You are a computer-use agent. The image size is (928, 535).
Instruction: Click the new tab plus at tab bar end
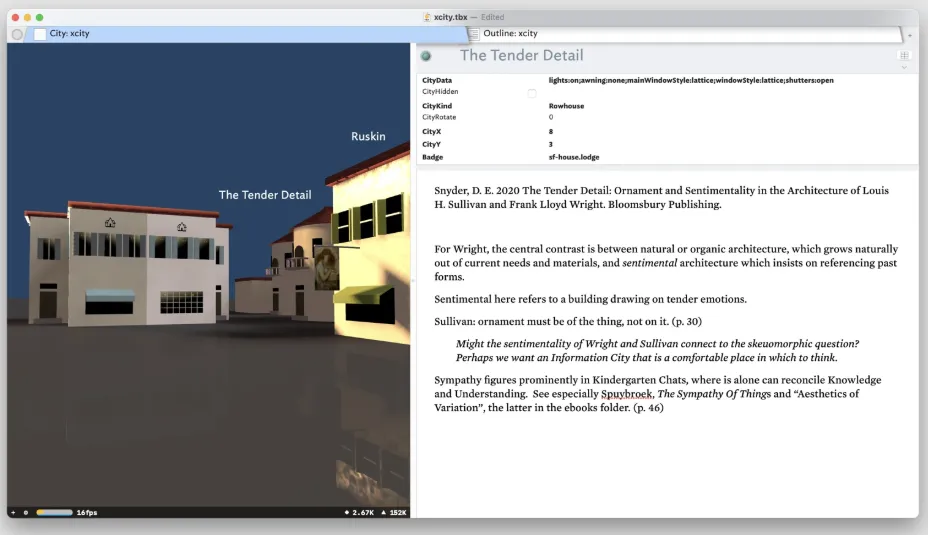(910, 36)
